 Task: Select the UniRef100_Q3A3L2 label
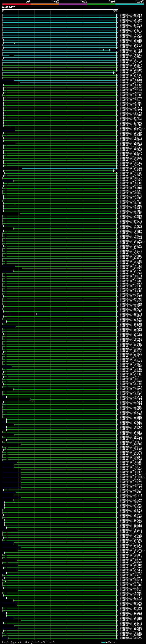coord(131,284)
